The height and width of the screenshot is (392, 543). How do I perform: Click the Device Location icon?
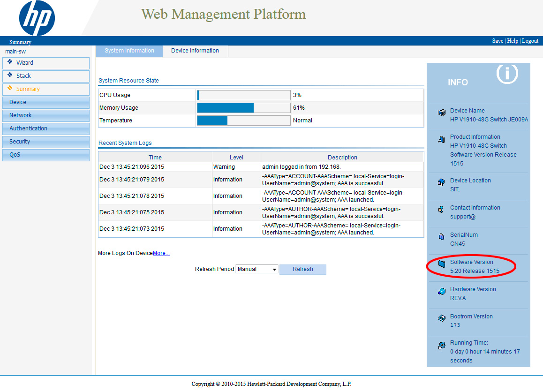point(441,182)
